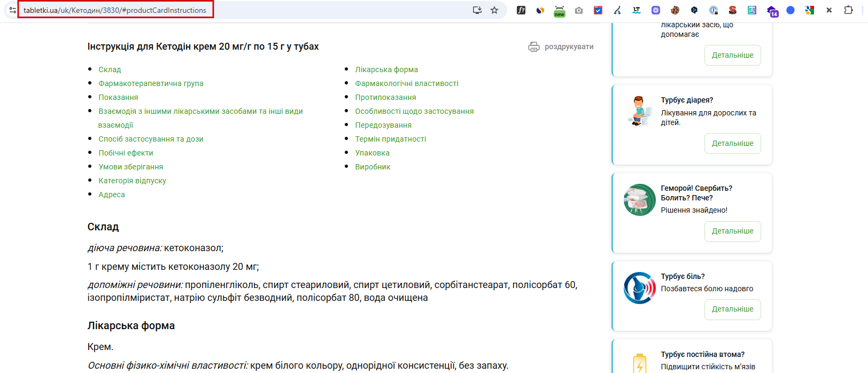
Task: Jump to Адреса section link
Action: (x=112, y=195)
